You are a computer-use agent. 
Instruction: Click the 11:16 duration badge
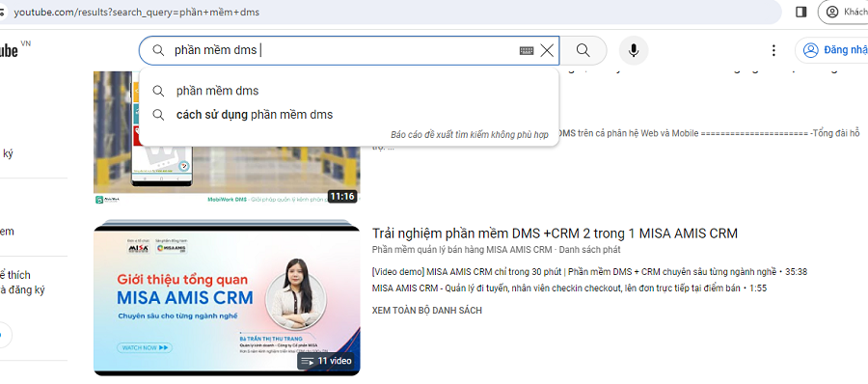click(342, 196)
